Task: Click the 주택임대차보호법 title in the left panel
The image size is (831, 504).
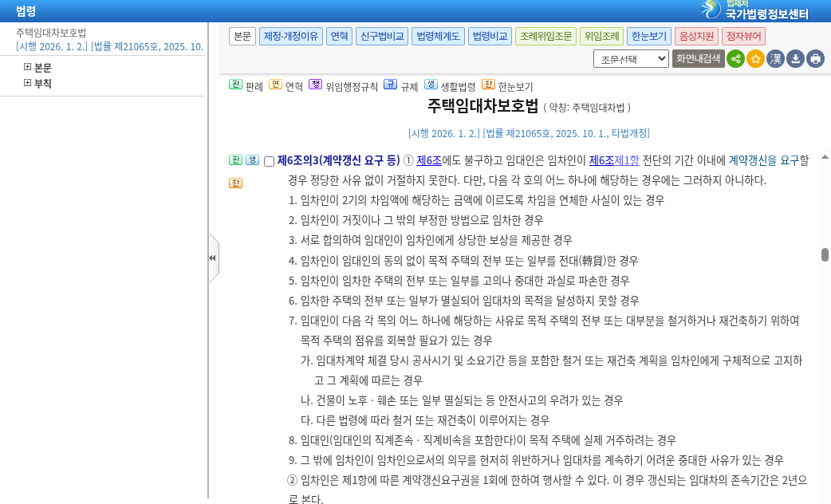Action: [51, 33]
